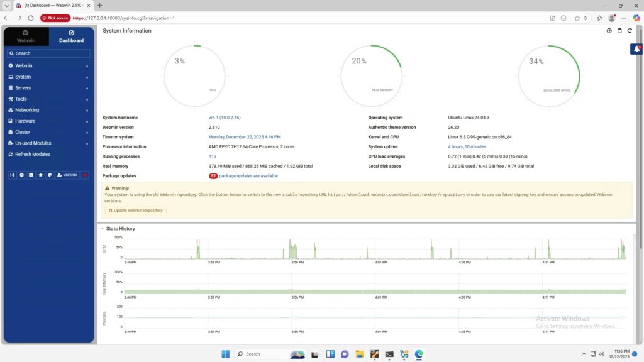The width and height of the screenshot is (644, 362).
Task: Expand the Networking menu category
Action: pyautogui.click(x=48, y=110)
